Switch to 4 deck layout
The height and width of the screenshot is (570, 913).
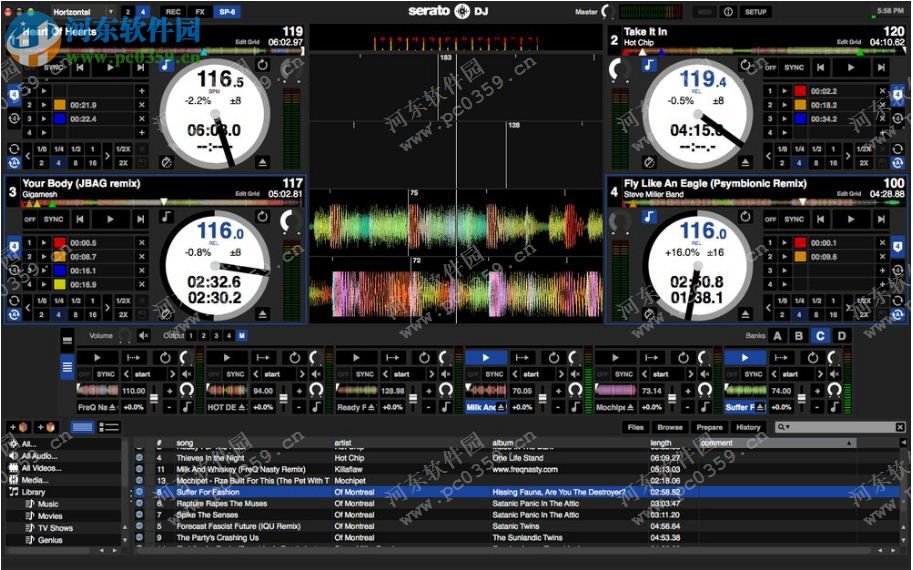point(142,12)
